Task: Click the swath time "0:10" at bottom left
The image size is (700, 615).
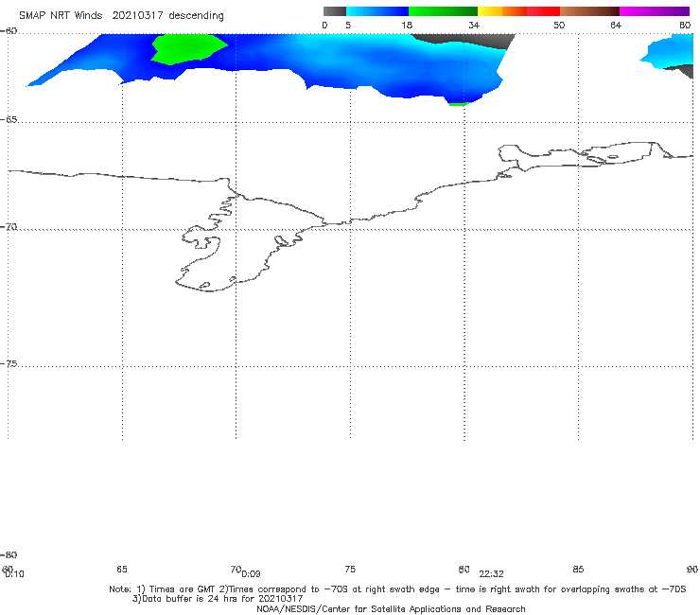Action: (14, 574)
